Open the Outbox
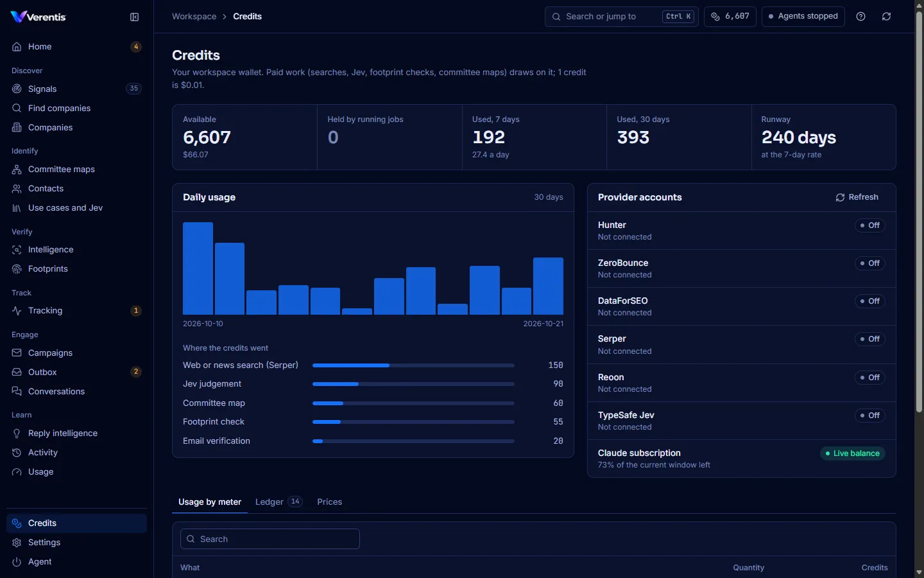This screenshot has height=578, width=924. click(x=76, y=372)
